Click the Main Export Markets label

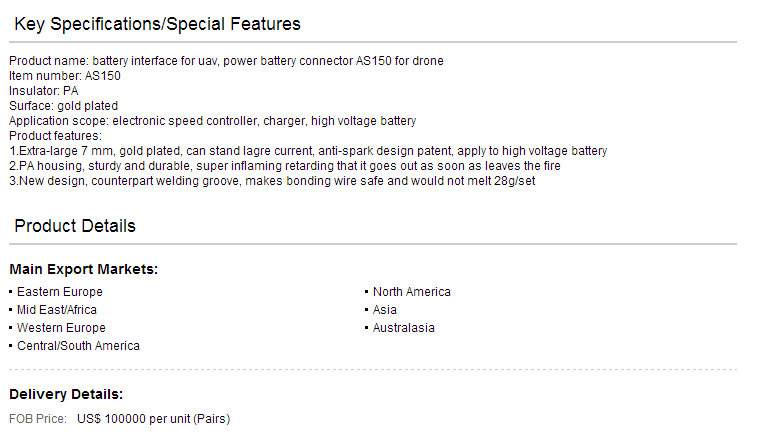[83, 269]
